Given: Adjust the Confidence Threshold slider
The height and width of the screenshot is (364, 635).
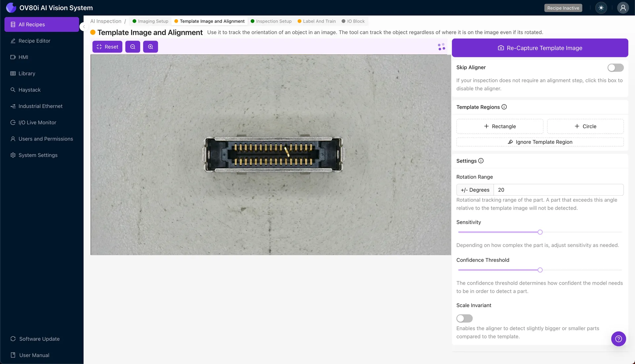Looking at the screenshot, I should (540, 270).
